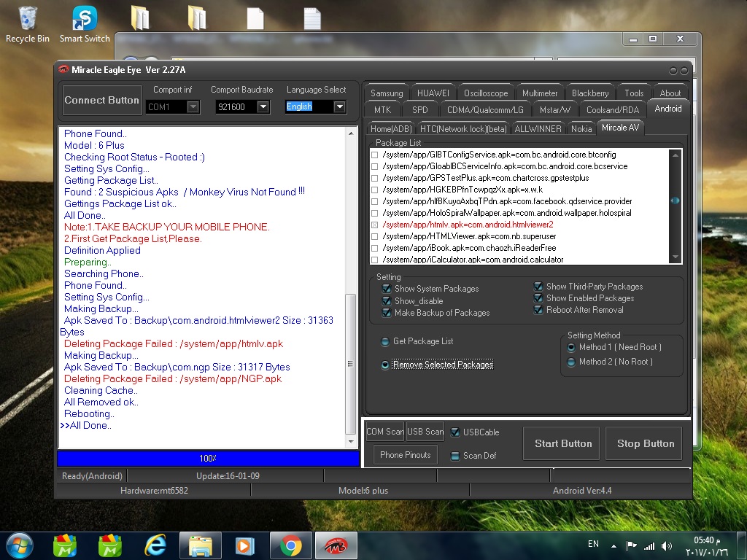The width and height of the screenshot is (747, 560).
Task: Open the Recycle Bin desktop icon
Action: click(28, 25)
